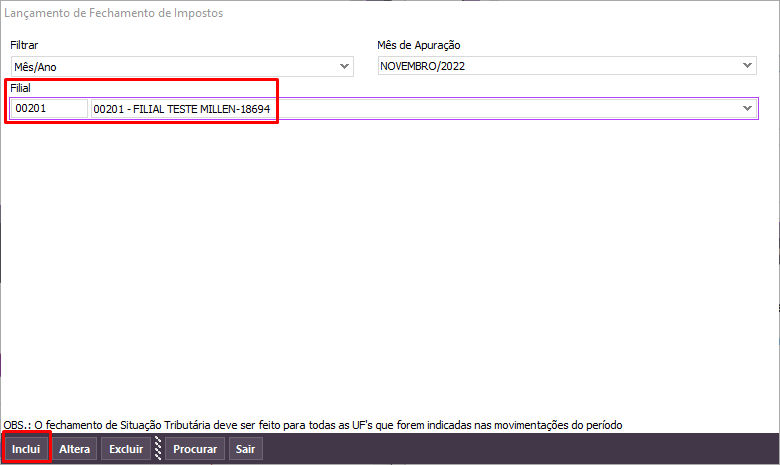Click the toolbar grip handle beside Excluir

(158, 449)
